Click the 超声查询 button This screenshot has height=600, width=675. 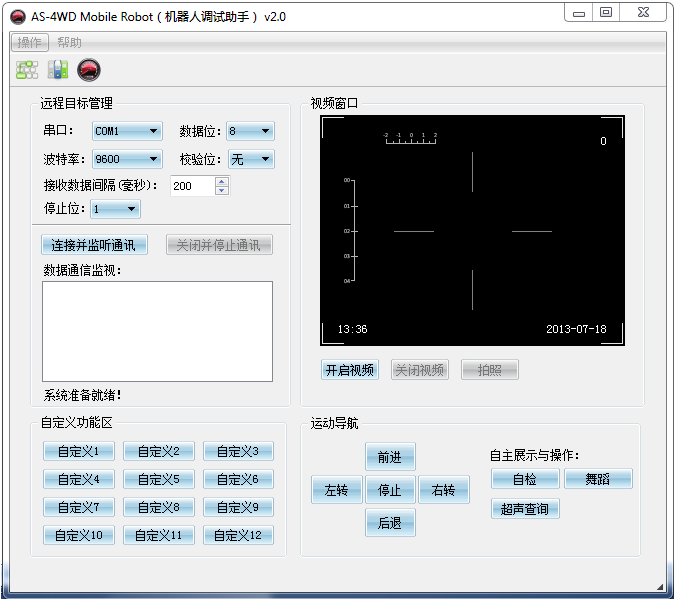[525, 508]
